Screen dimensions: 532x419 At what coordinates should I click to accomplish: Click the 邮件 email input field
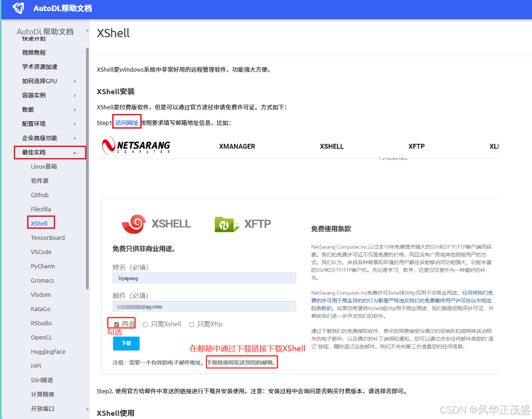point(204,306)
